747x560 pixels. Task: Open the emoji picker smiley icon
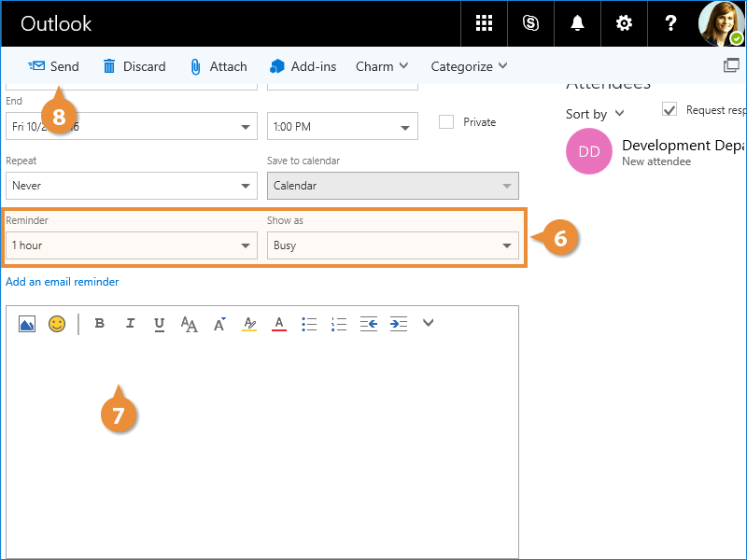[57, 324]
